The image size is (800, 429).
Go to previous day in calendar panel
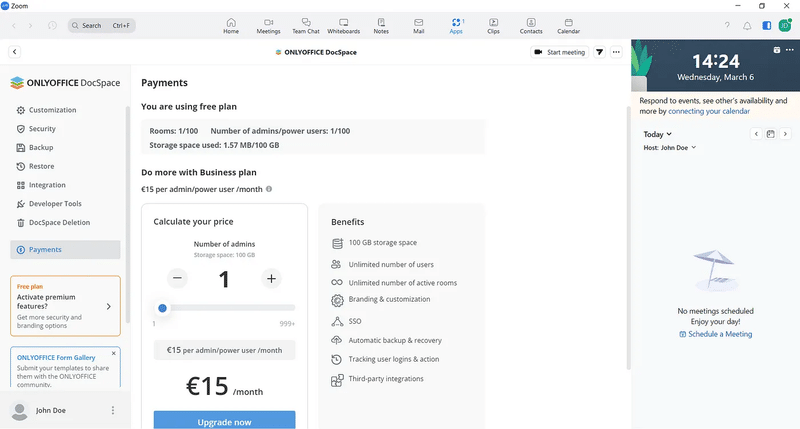pos(756,134)
